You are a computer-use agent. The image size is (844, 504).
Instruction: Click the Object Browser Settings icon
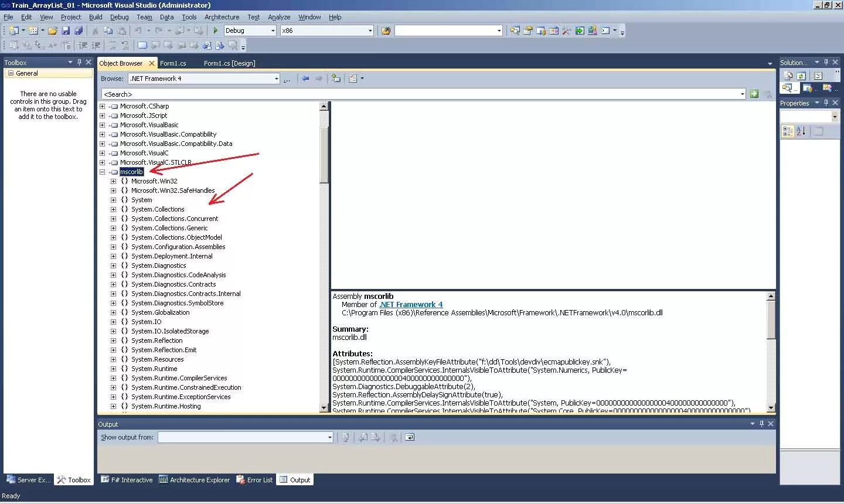(353, 79)
